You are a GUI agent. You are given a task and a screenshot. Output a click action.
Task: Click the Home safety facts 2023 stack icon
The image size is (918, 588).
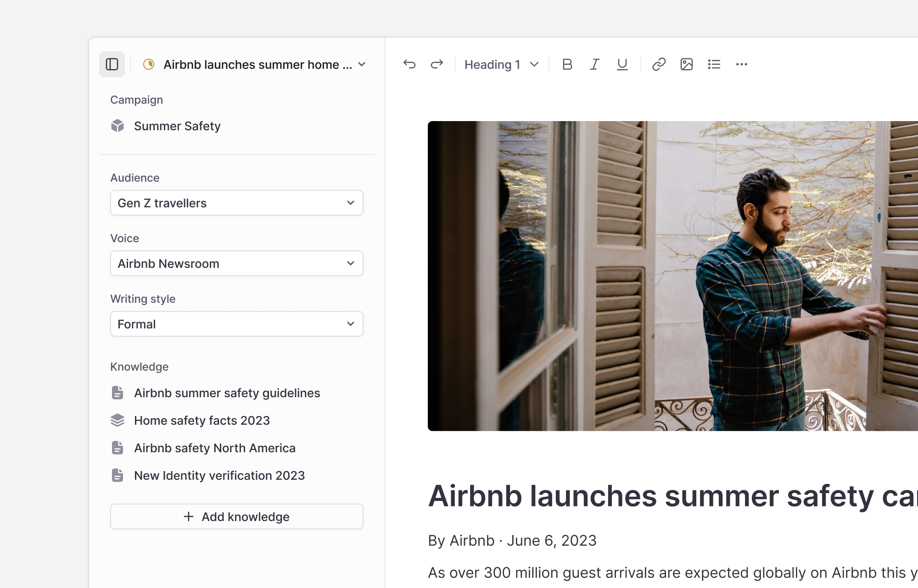click(118, 420)
